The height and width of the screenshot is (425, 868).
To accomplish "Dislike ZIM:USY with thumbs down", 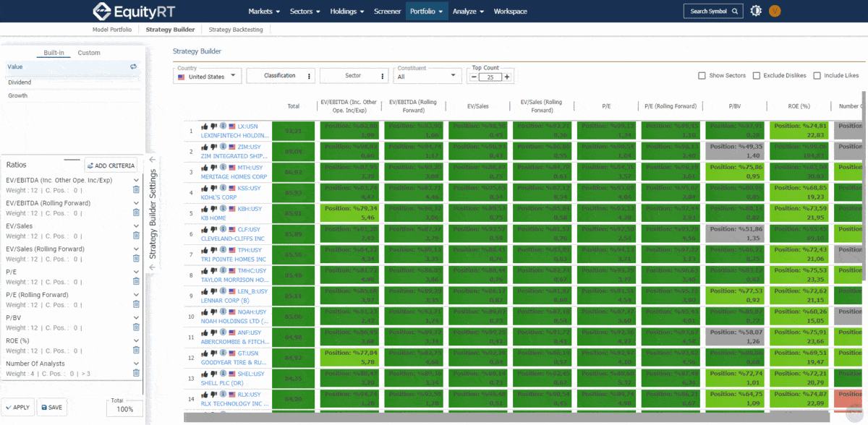I will pyautogui.click(x=214, y=147).
